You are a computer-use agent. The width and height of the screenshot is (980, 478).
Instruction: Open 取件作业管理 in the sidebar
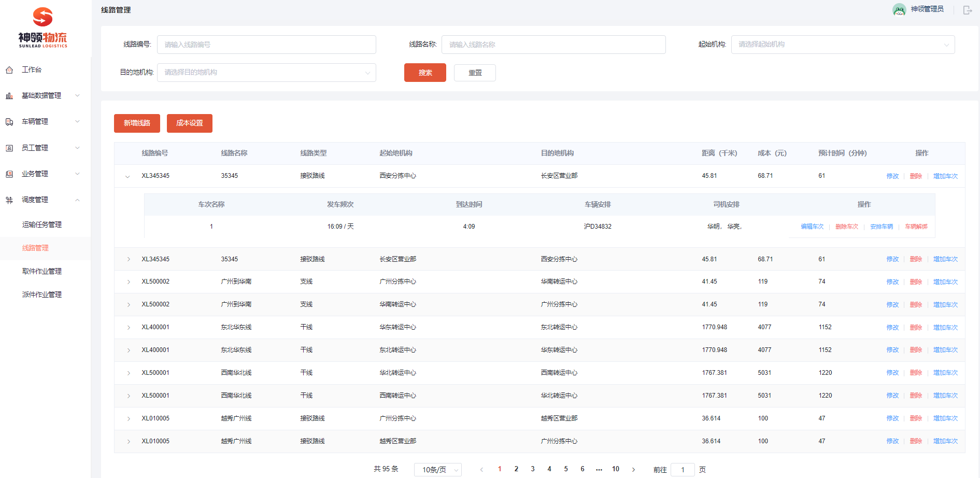tap(42, 271)
